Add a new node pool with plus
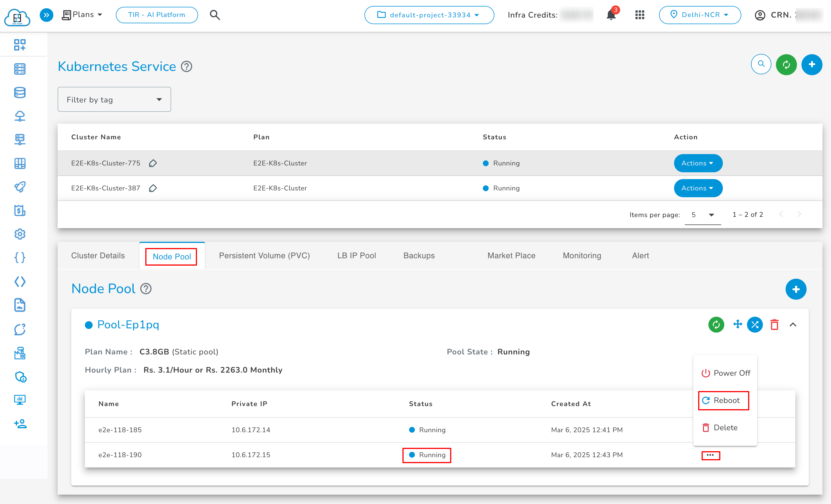 (796, 289)
